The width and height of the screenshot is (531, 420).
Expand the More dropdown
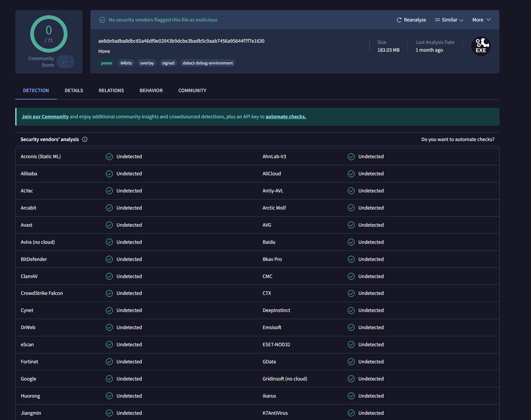click(x=481, y=20)
